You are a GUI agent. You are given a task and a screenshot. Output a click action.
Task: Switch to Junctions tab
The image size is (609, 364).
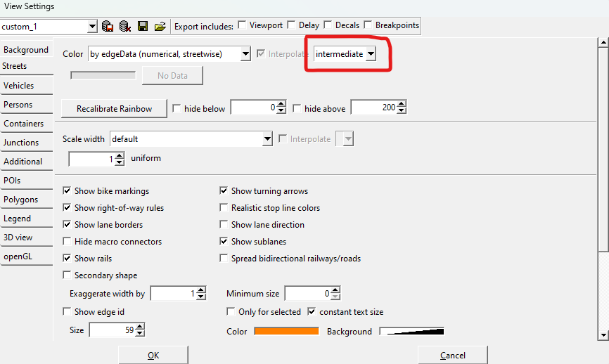pos(26,143)
